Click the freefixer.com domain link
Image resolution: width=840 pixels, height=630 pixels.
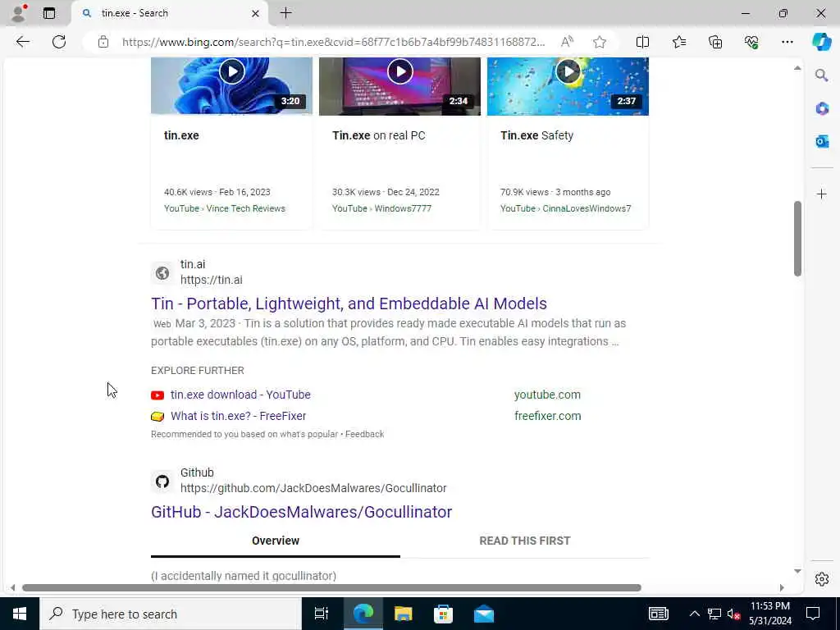point(547,416)
